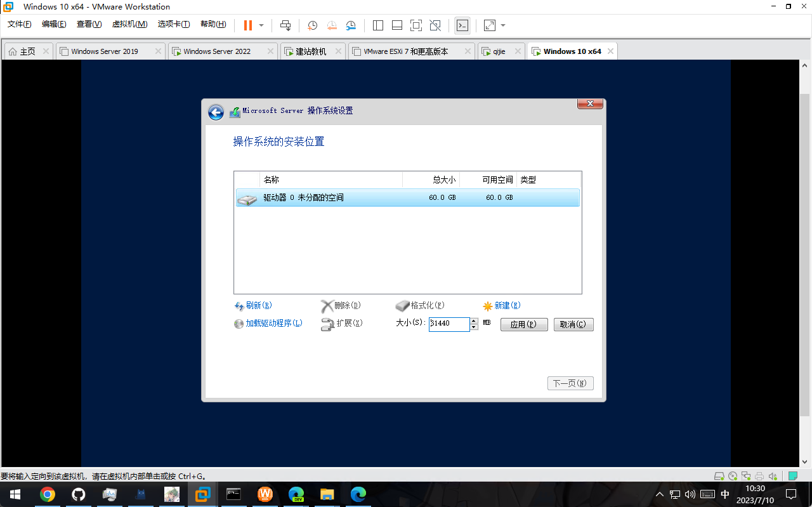Open the 虚拟机(M) menu
The image size is (812, 507).
pos(129,25)
